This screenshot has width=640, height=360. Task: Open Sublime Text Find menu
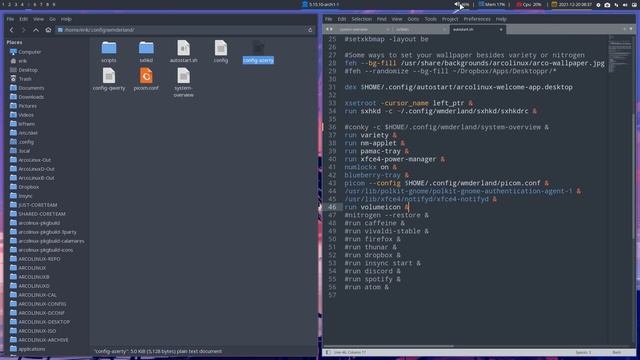point(382,19)
